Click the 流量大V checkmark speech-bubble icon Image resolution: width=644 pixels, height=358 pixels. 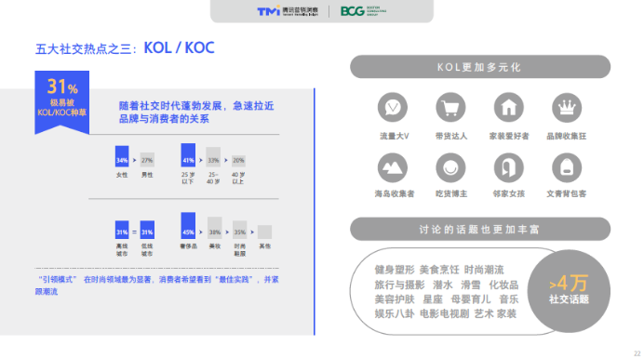point(393,108)
